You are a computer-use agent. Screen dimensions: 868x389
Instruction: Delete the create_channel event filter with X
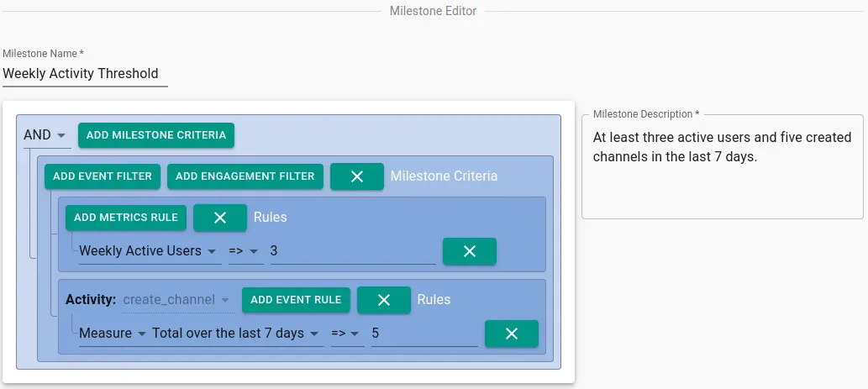(384, 300)
